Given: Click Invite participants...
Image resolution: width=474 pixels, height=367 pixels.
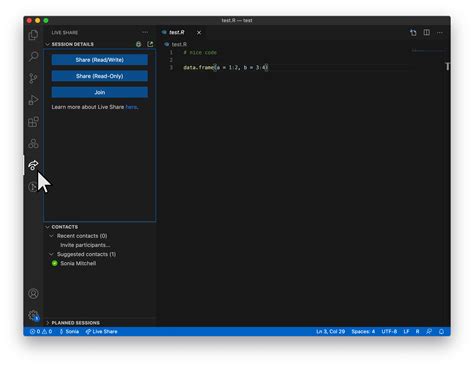Looking at the screenshot, I should pyautogui.click(x=85, y=245).
